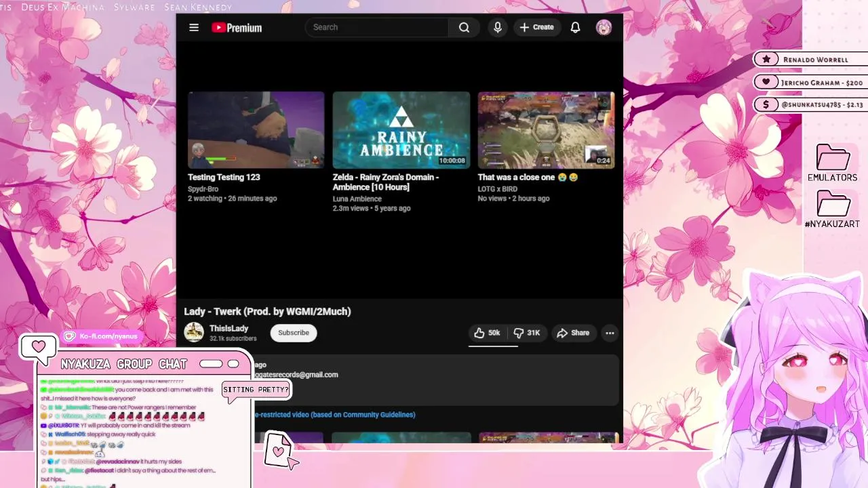Open the Create button

tap(536, 27)
